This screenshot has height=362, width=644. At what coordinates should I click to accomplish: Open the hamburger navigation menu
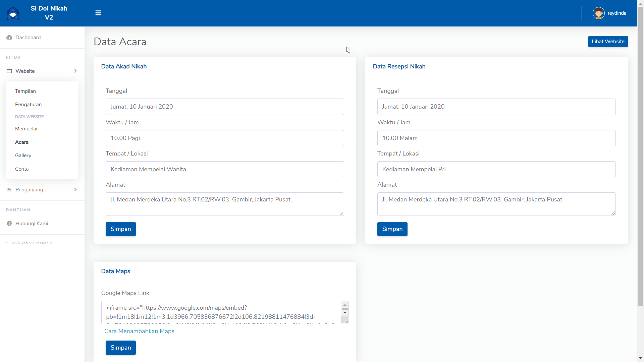point(98,13)
